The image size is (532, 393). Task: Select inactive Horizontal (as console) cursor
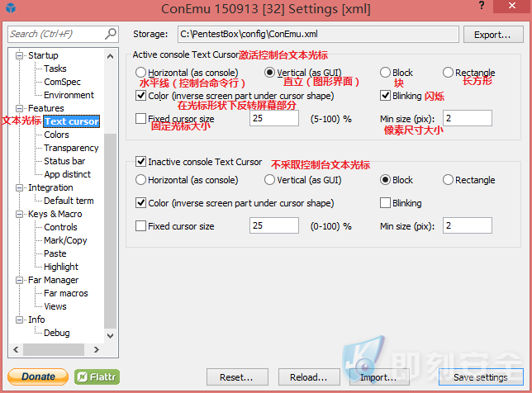point(140,180)
